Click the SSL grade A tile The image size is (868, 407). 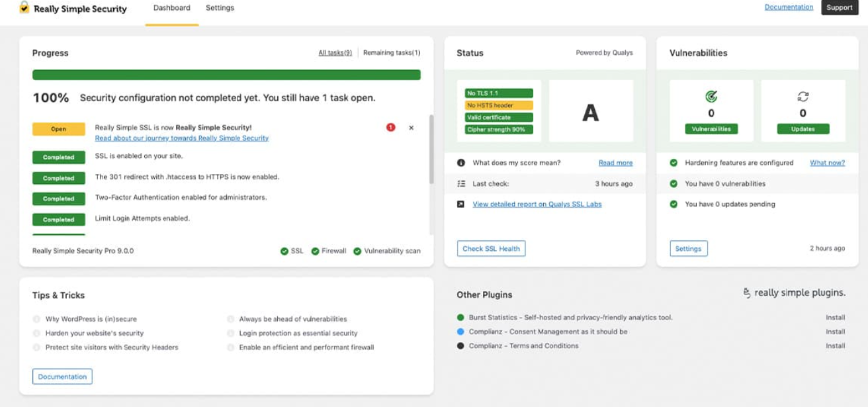pos(591,111)
